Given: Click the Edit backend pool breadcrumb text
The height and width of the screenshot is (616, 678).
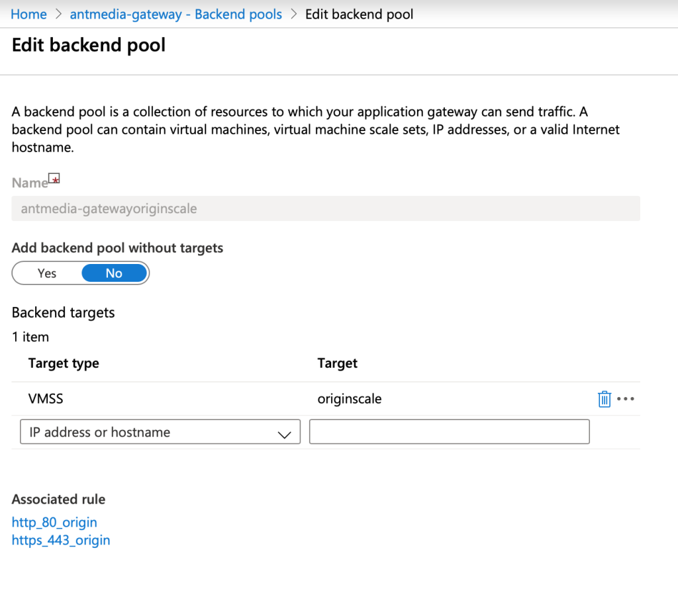Looking at the screenshot, I should click(x=360, y=15).
